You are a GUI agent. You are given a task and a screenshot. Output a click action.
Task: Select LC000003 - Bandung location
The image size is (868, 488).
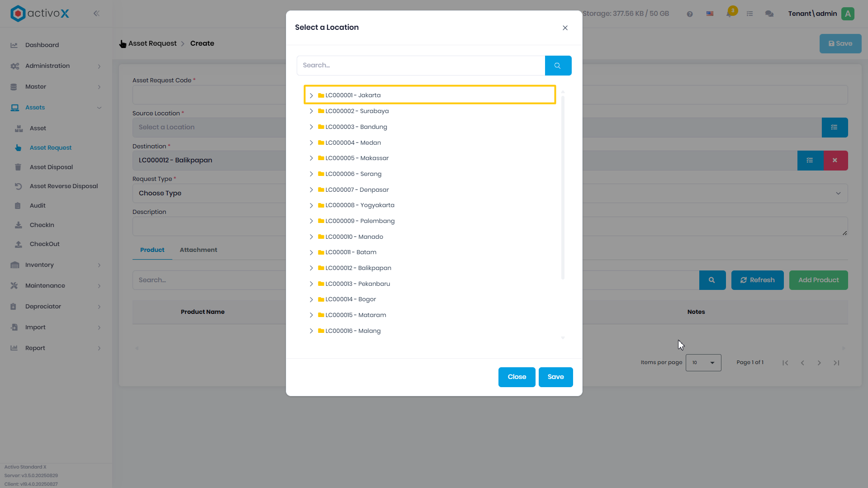click(356, 127)
